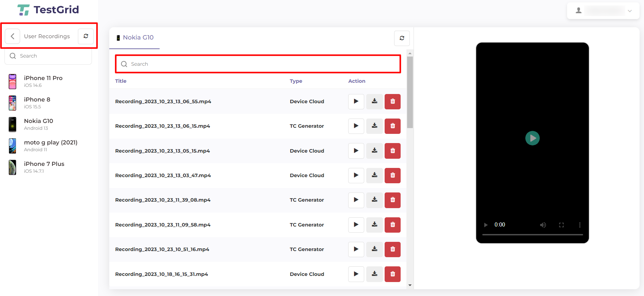644x296 pixels.
Task: Download Recording_2023_10_23_11_09_58.mp4
Action: coord(374,225)
